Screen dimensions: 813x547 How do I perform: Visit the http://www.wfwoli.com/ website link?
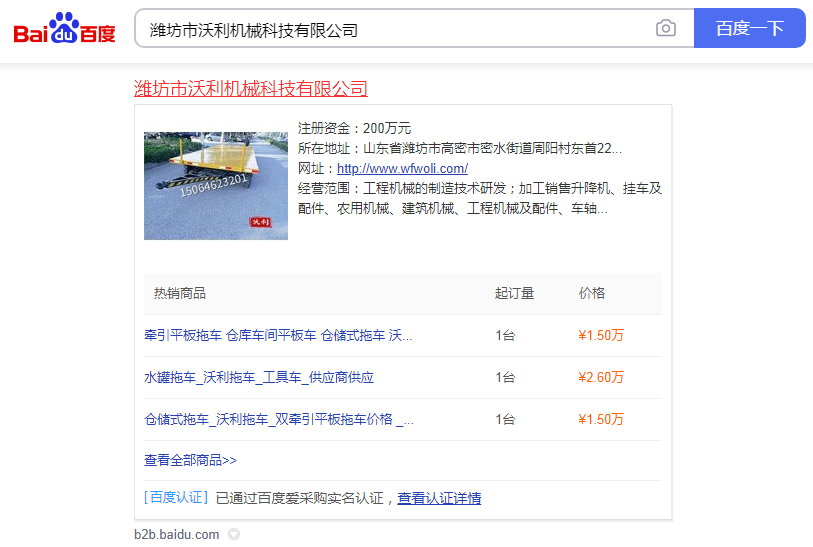(x=402, y=169)
